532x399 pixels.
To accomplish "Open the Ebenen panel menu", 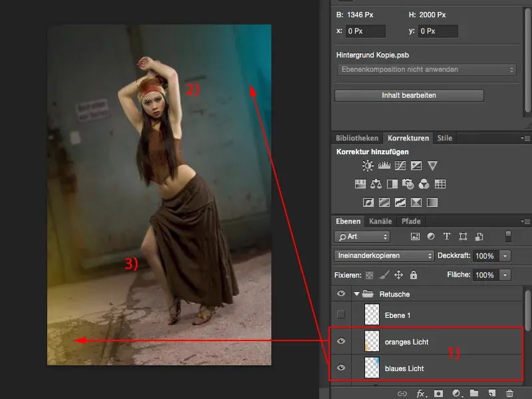I will [525, 221].
